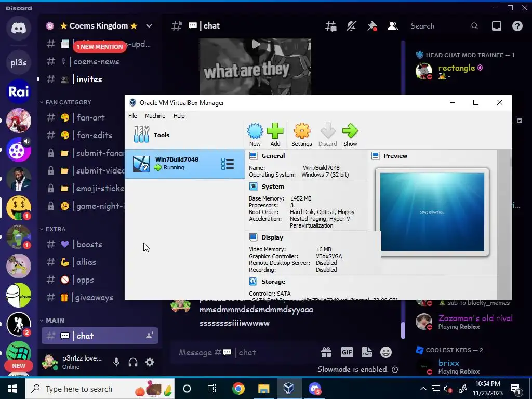Viewport: 532px width, 399px height.
Task: Open Chrome from the taskbar
Action: click(x=238, y=389)
